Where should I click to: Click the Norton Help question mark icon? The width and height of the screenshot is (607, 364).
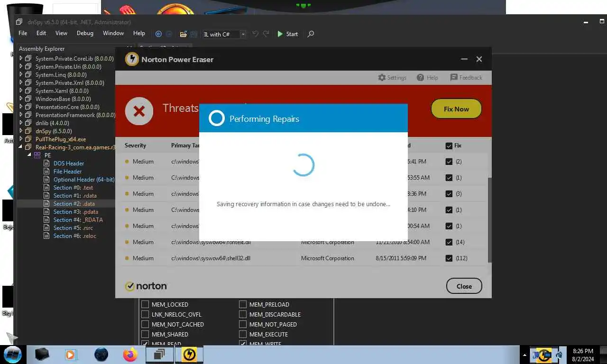point(420,77)
